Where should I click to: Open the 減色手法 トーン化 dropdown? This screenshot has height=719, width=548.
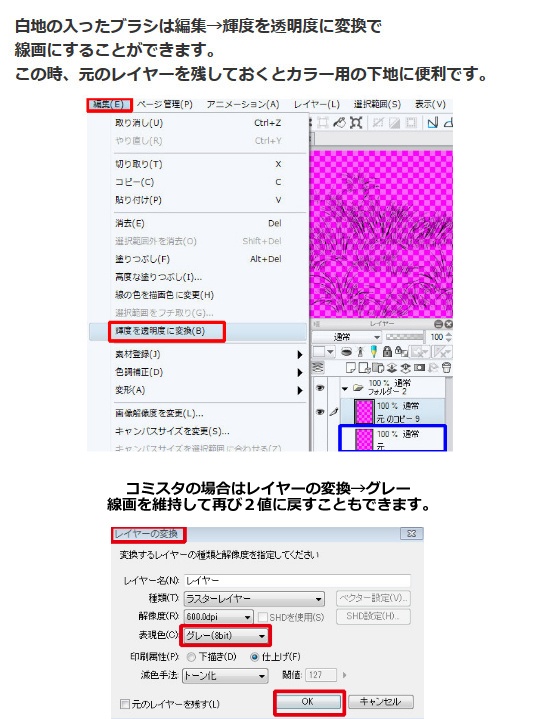(225, 675)
